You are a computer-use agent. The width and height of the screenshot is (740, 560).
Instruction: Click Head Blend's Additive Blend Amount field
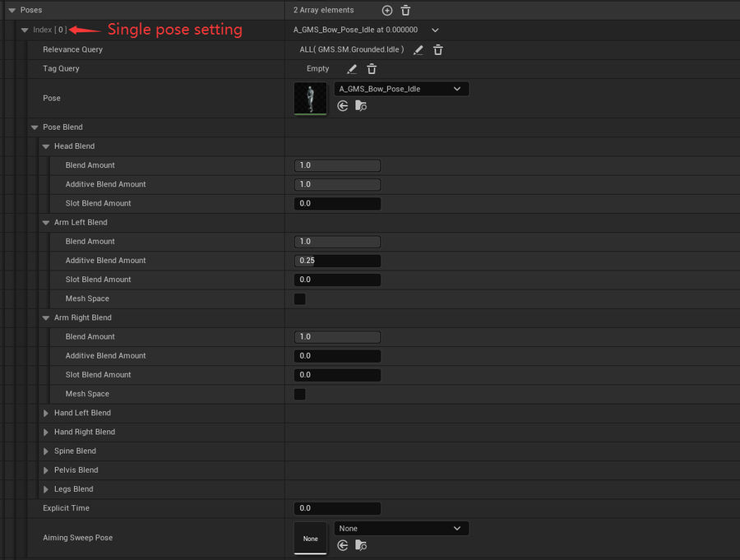pos(337,184)
